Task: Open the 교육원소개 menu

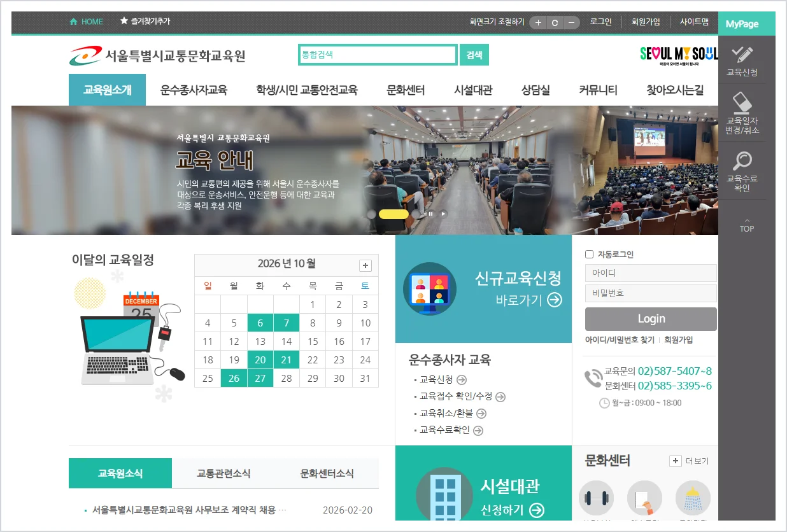Action: click(x=107, y=90)
